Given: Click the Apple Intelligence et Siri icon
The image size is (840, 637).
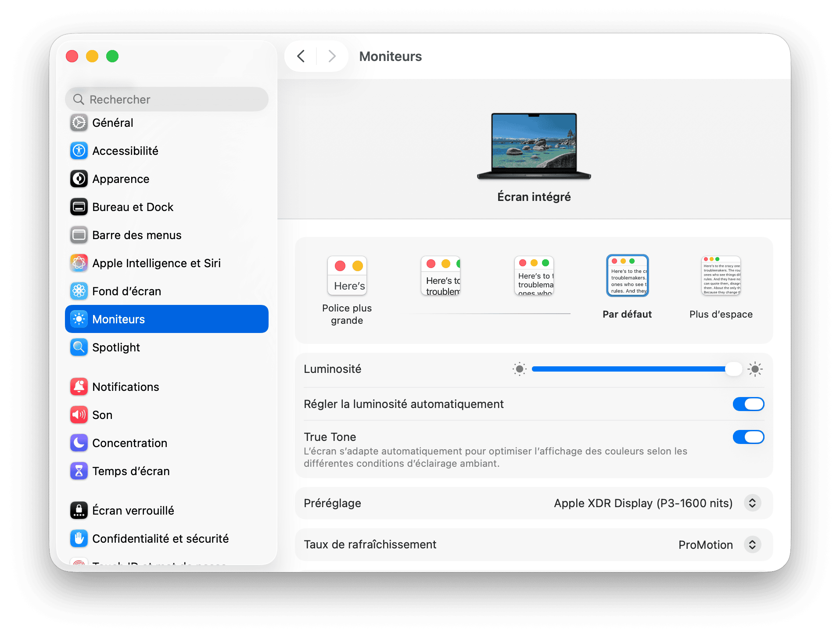Looking at the screenshot, I should pos(79,263).
